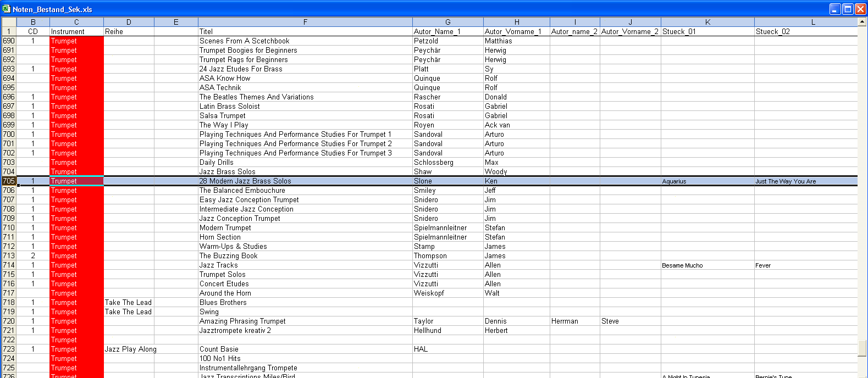Click title 'Concert Etudes'
The width and height of the screenshot is (868, 378).
(224, 283)
